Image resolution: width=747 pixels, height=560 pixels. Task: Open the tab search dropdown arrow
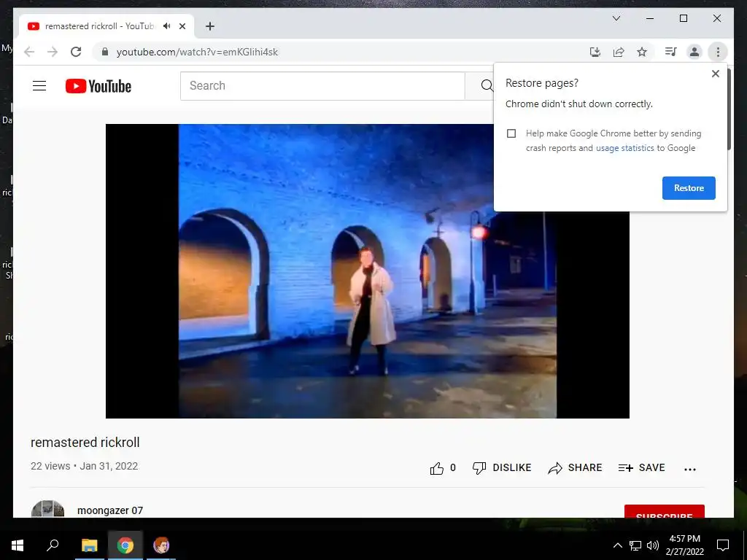616,18
